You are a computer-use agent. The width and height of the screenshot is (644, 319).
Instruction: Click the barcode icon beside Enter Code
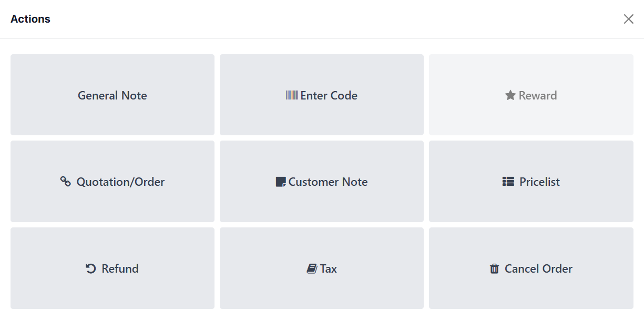point(292,95)
